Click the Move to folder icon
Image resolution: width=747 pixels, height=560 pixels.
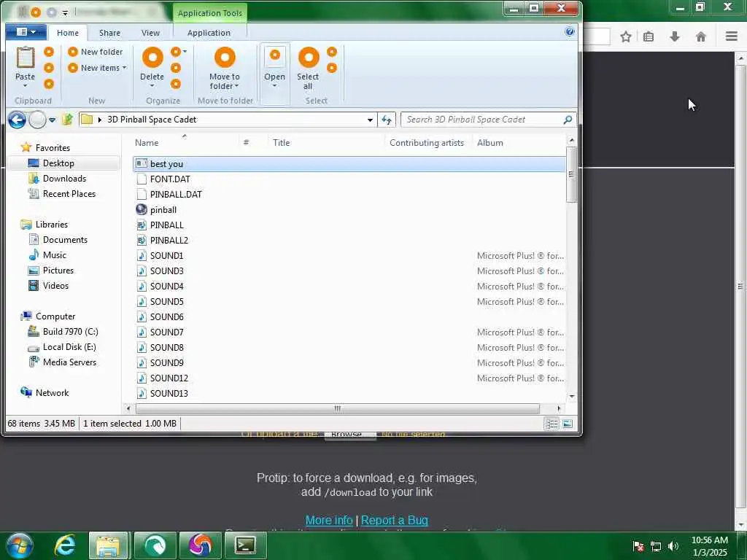click(x=225, y=58)
